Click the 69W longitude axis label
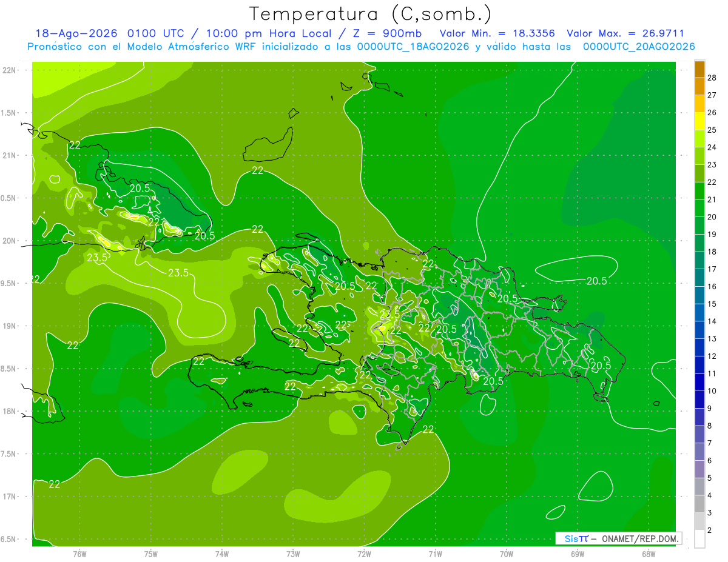Image resolution: width=728 pixels, height=562 pixels. tap(578, 554)
